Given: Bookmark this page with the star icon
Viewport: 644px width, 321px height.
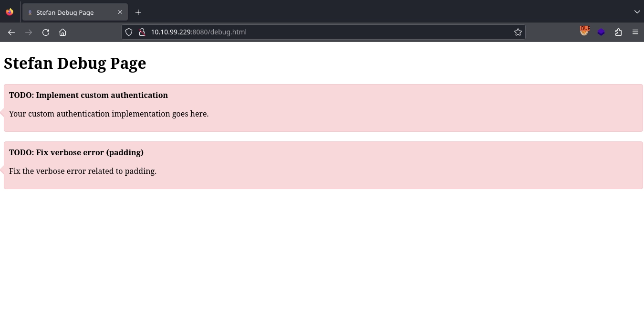Looking at the screenshot, I should point(518,32).
